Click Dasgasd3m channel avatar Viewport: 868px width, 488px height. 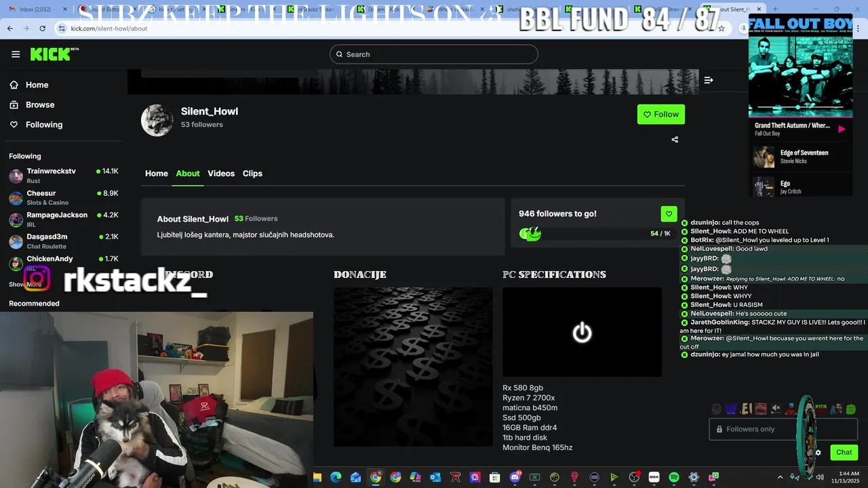click(x=16, y=241)
